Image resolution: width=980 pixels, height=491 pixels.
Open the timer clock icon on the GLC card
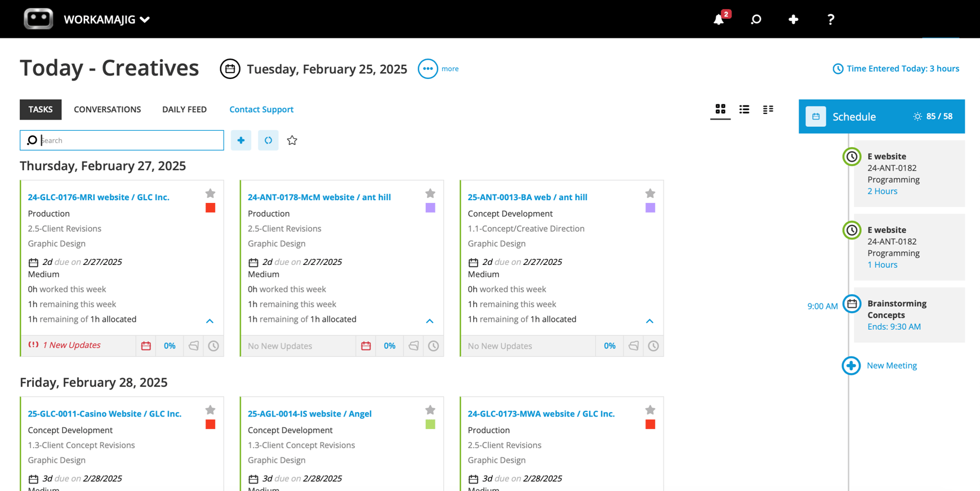[x=213, y=346]
